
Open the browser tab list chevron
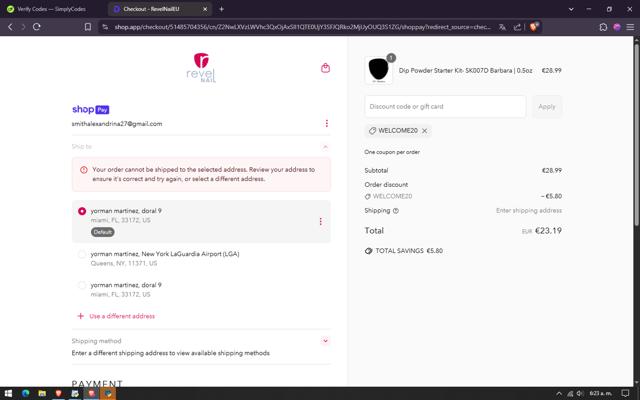click(x=571, y=9)
